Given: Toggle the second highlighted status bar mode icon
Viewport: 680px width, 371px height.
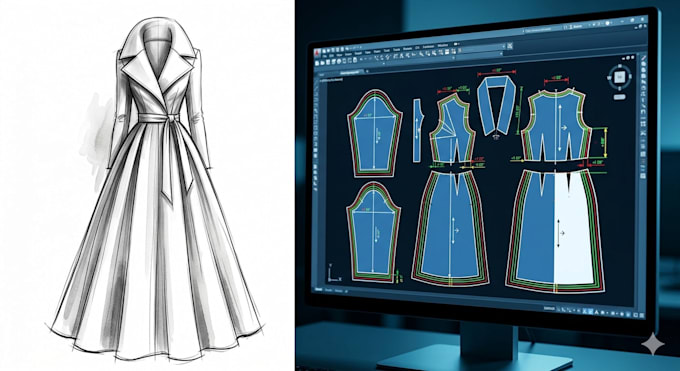Looking at the screenshot, I should coord(591,311).
